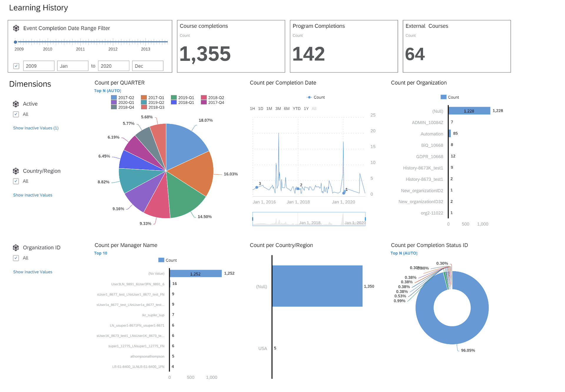Click Top 10 link on manager chart

coord(101,253)
